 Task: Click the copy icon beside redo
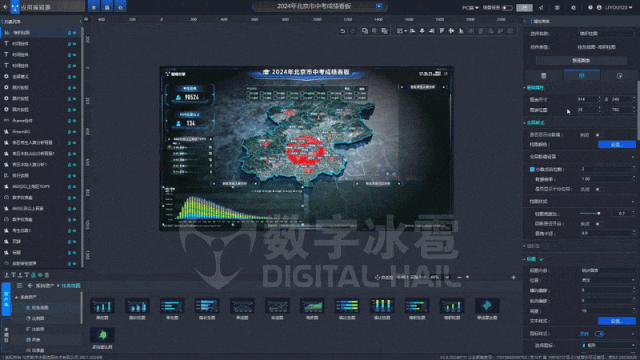[364, 31]
